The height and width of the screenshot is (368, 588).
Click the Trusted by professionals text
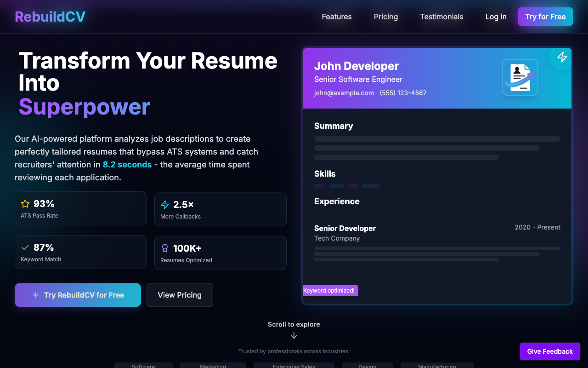click(x=294, y=351)
